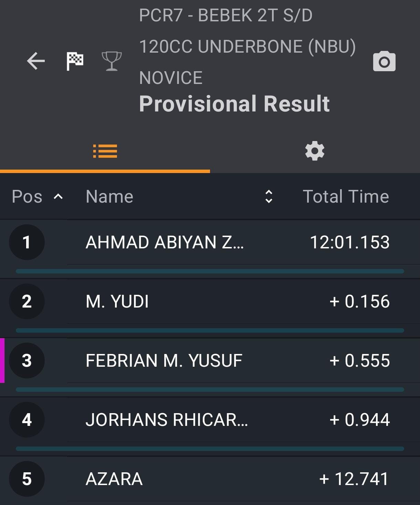Screen dimensions: 420x505
Task: Click the progress bar under M. YUDI
Action: pyautogui.click(x=210, y=331)
